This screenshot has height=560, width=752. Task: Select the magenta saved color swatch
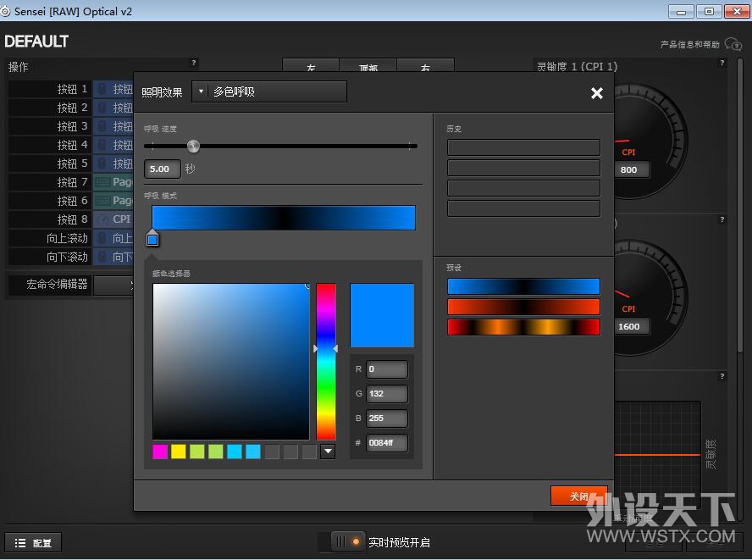[160, 452]
